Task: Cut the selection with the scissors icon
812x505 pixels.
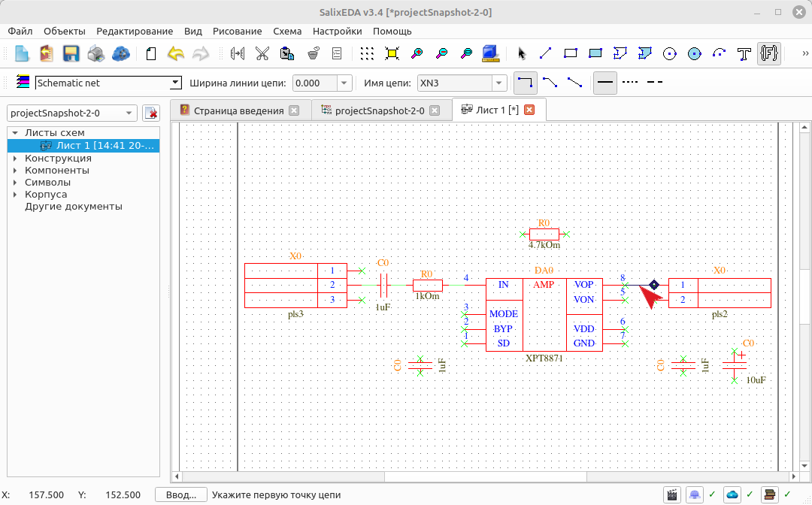Action: pos(262,53)
